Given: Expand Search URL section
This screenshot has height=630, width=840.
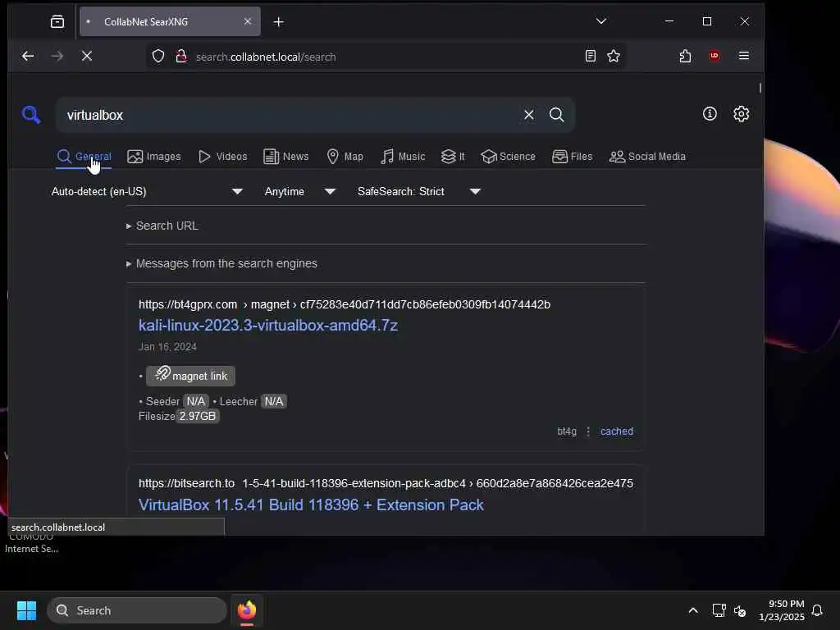Looking at the screenshot, I should [x=162, y=226].
